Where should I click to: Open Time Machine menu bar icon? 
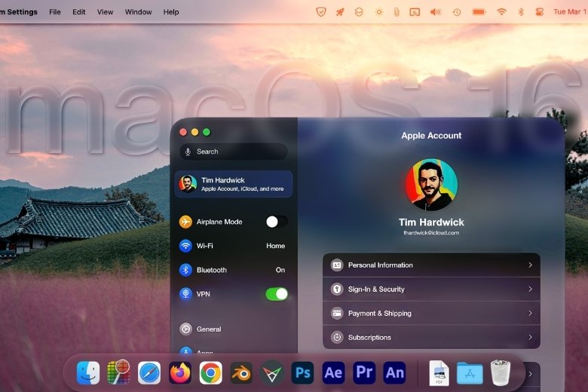[x=456, y=12]
